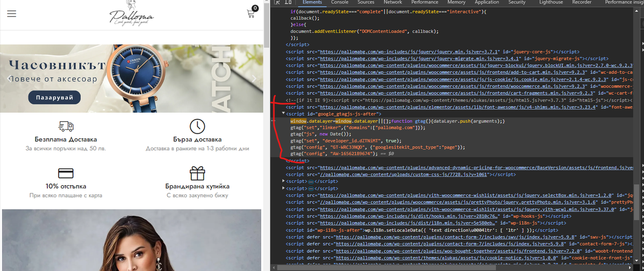Click the clock icon above Бърза доставка
This screenshot has height=271, width=644.
click(197, 126)
